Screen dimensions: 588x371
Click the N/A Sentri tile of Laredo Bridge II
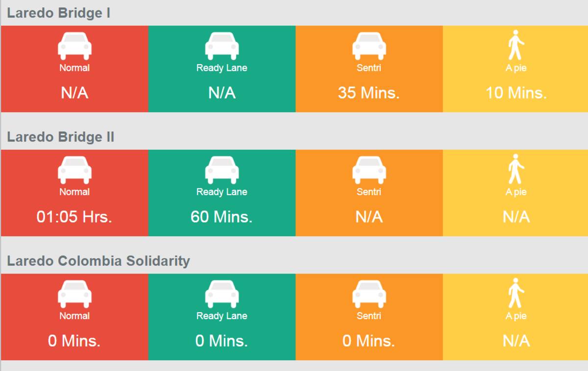369,193
